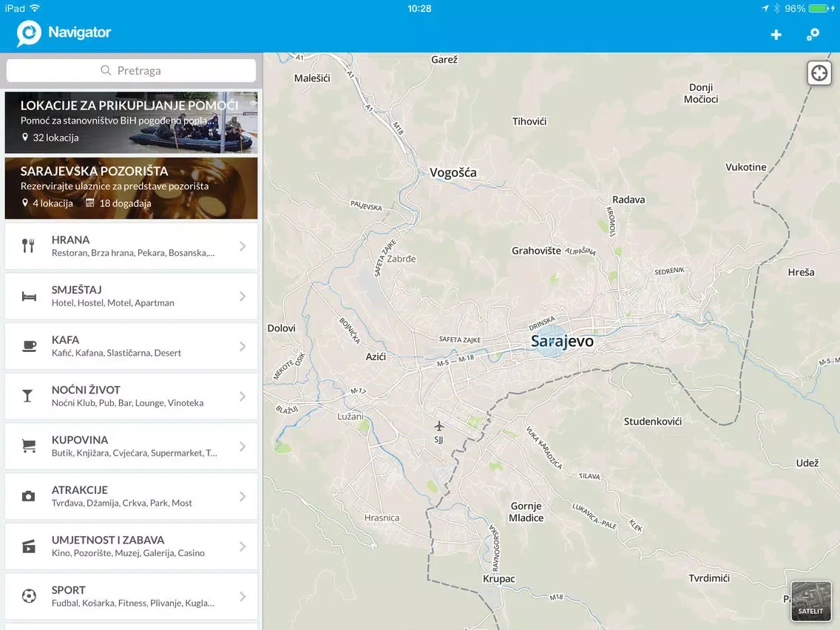Tap the Sarajevo city label
This screenshot has height=630, width=840.
click(562, 342)
